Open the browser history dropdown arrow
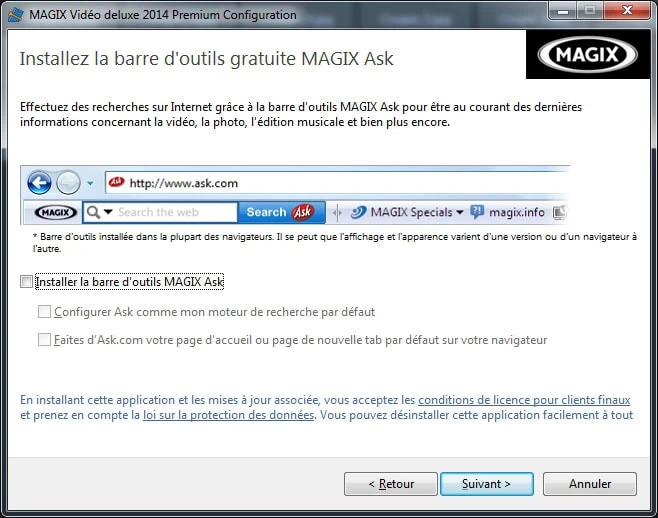This screenshot has height=518, width=658. (x=90, y=183)
